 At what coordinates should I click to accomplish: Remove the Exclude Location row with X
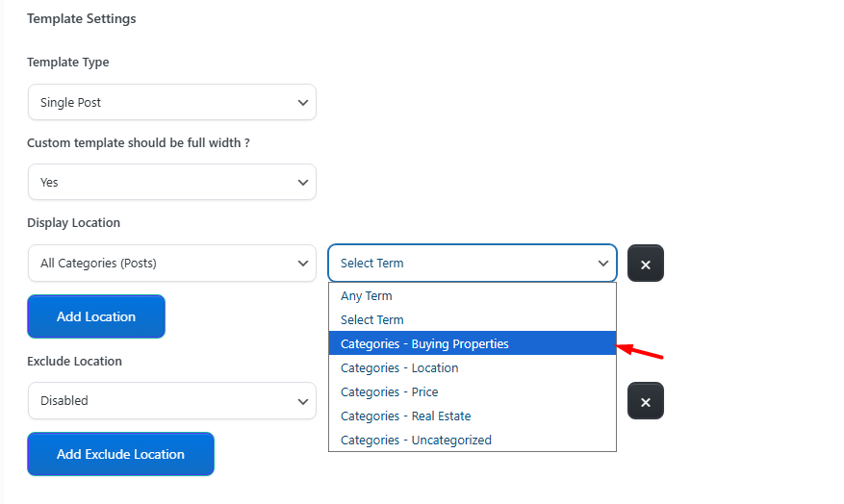click(646, 401)
